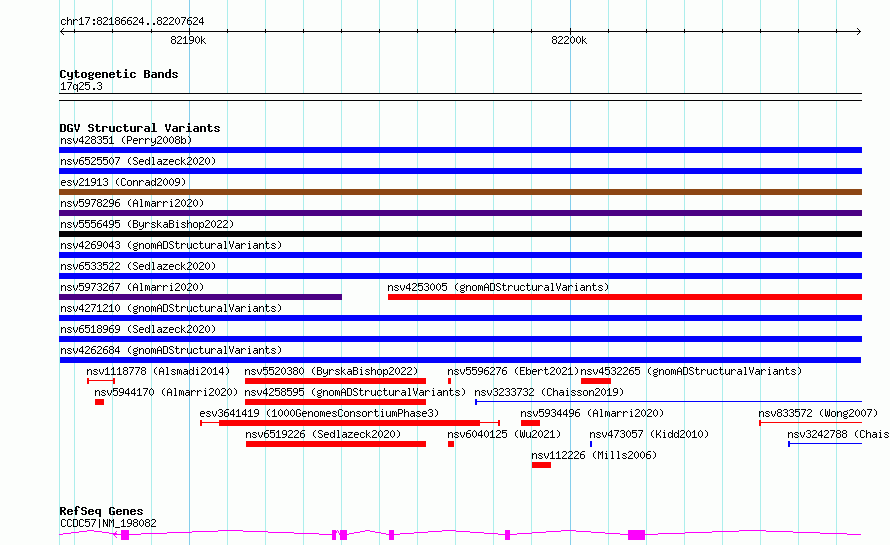Click the widest magenta CCDC57 exon block

tap(636, 535)
